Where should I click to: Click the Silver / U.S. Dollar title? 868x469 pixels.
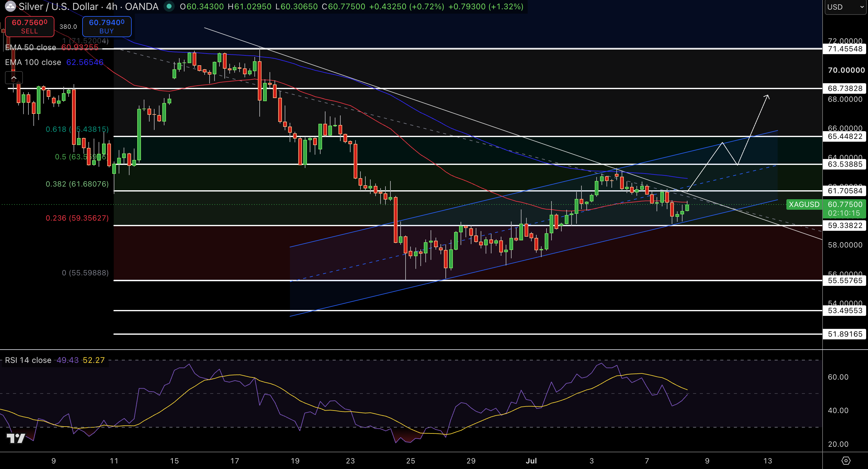click(58, 6)
